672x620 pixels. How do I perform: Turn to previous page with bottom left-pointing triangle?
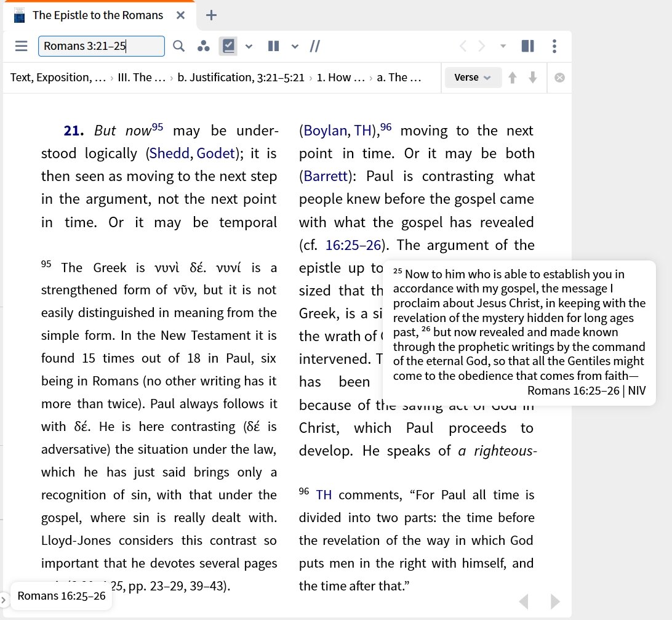[523, 602]
